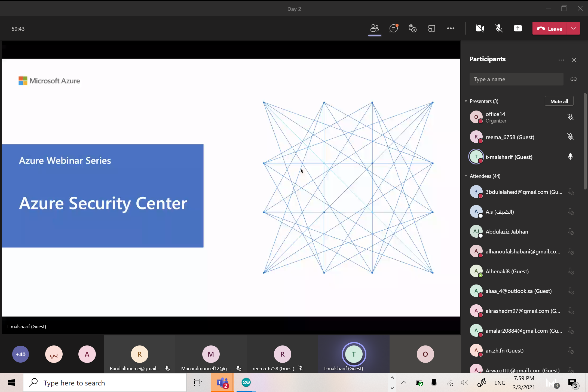Viewport: 588px width, 392px height.
Task: Open the breakout rooms icon
Action: click(431, 29)
